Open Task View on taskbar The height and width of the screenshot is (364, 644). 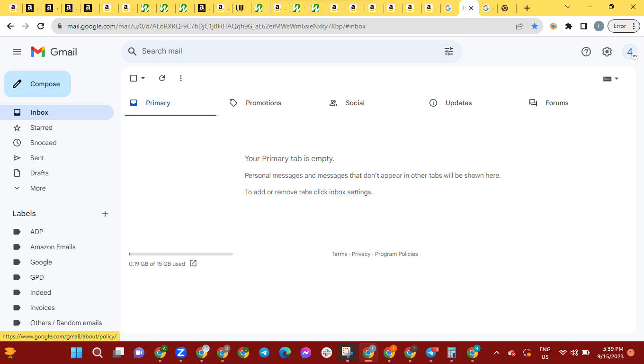pos(118,353)
